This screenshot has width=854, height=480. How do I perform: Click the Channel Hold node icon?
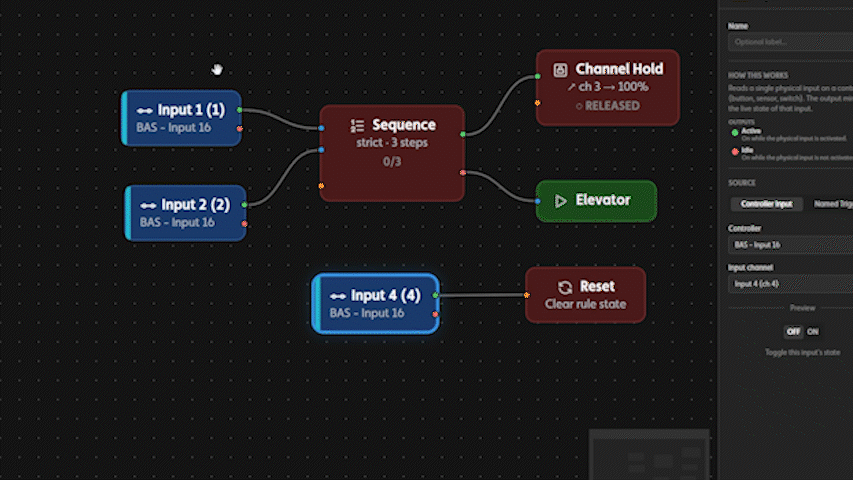(560, 70)
